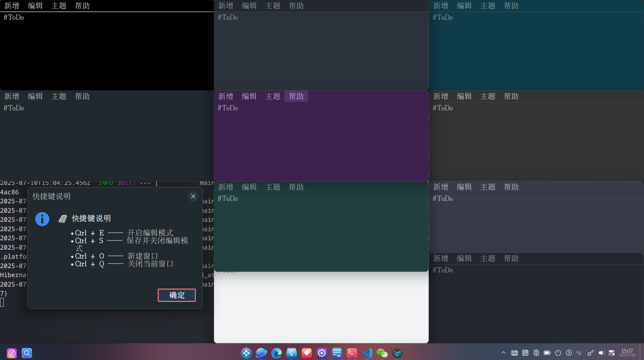The width and height of the screenshot is (644, 360).
Task: Open system settings gear in dock
Action: (x=322, y=353)
